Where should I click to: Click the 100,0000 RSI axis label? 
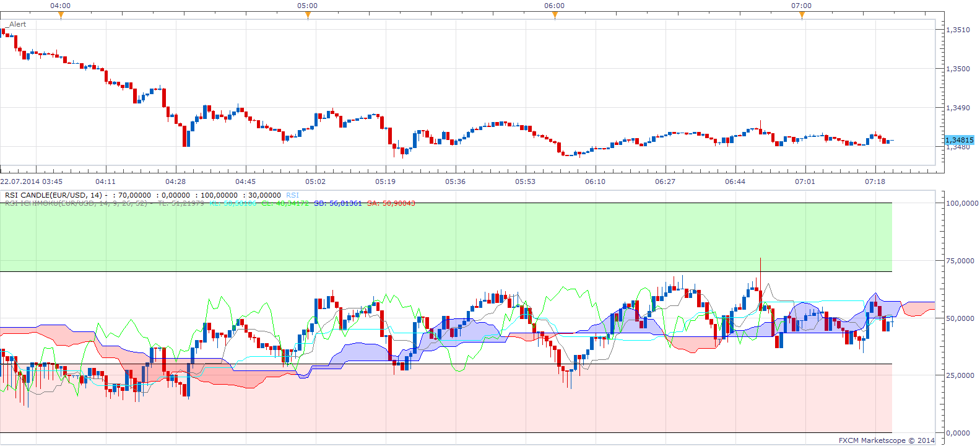(962, 203)
